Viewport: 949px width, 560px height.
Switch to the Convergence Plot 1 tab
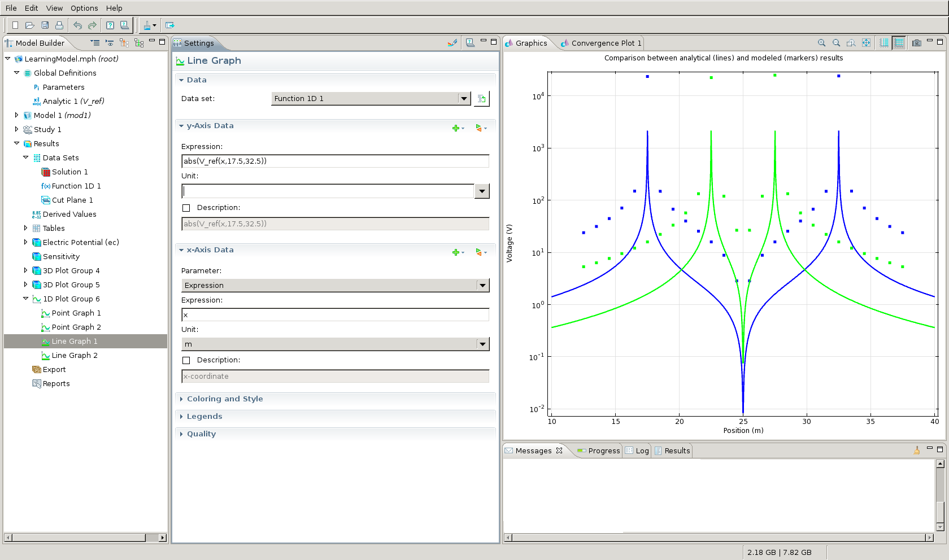point(601,43)
